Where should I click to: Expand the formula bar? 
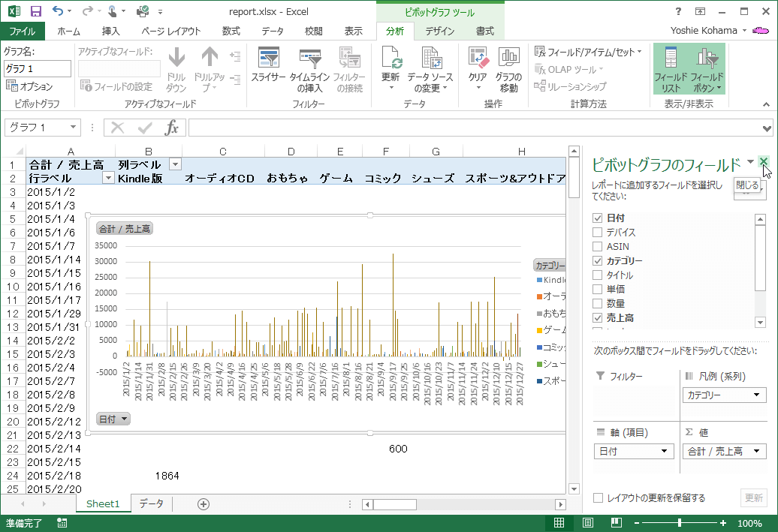[767, 128]
